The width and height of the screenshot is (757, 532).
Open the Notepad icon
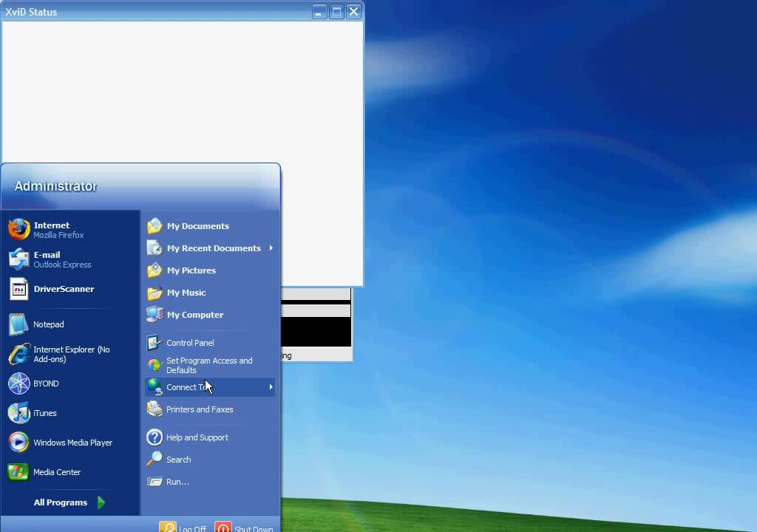click(18, 324)
